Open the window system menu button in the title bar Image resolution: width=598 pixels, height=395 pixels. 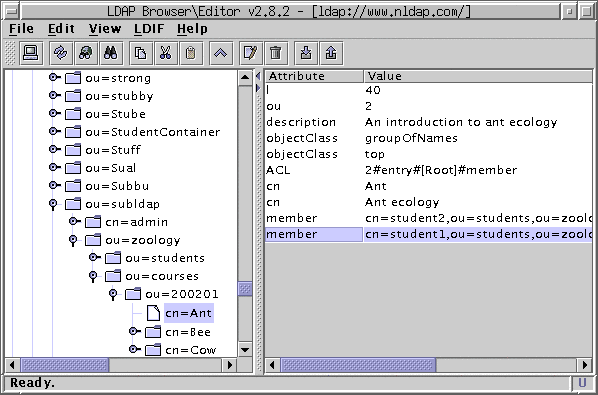pos(11,11)
